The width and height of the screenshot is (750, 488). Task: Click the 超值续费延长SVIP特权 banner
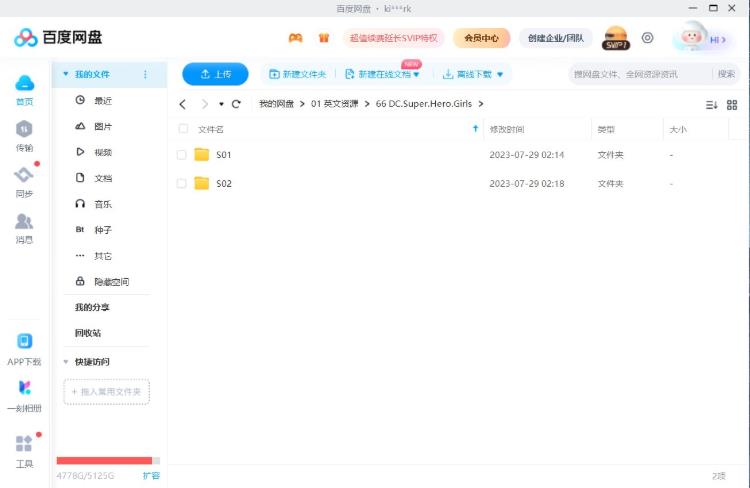(x=393, y=38)
